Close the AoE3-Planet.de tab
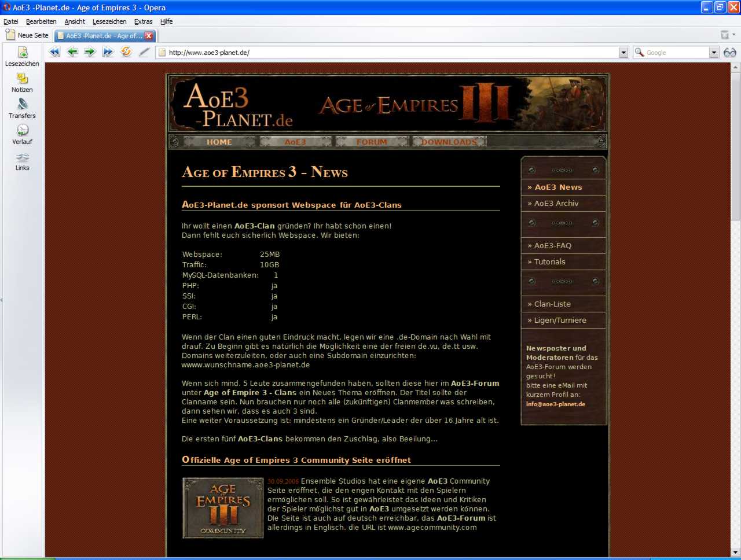The image size is (741, 560). [149, 36]
